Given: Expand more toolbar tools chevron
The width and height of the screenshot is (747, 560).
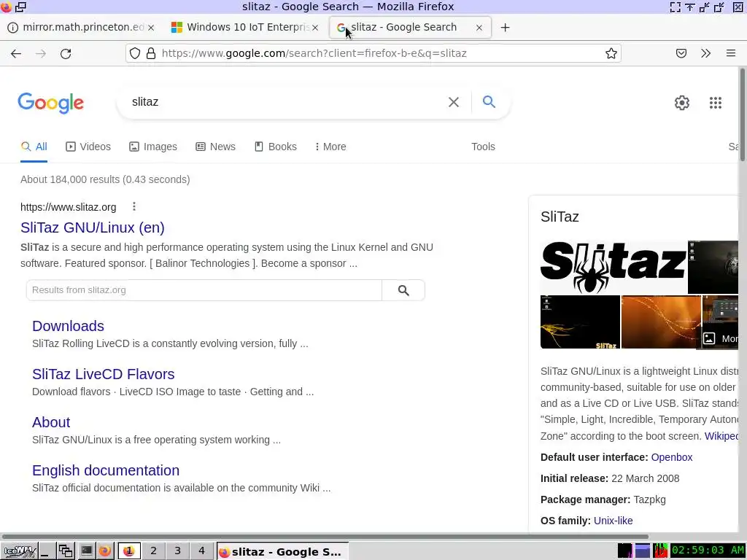Looking at the screenshot, I should pyautogui.click(x=706, y=53).
